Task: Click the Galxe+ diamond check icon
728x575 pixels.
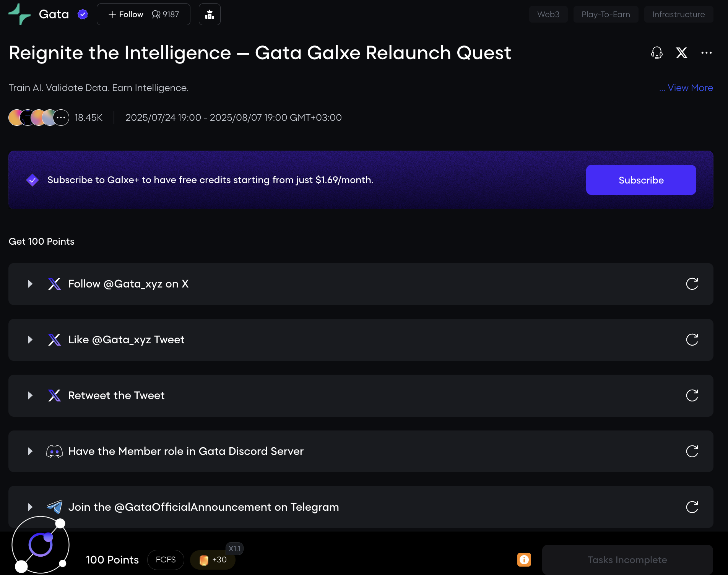Action: point(32,180)
